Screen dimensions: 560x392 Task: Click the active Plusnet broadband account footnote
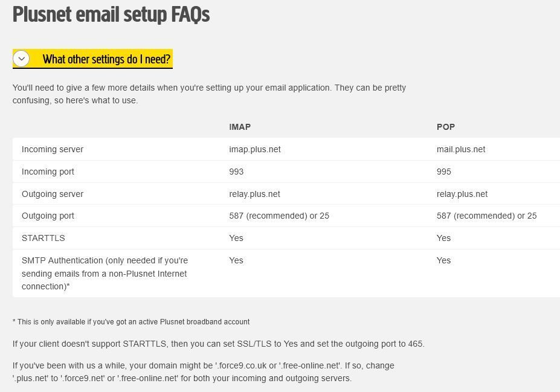tap(131, 322)
